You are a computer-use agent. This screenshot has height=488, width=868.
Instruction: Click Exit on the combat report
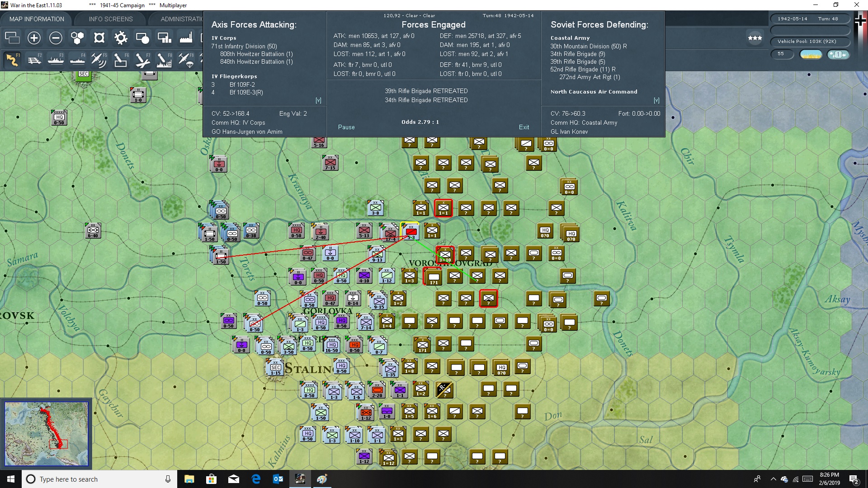coord(524,127)
